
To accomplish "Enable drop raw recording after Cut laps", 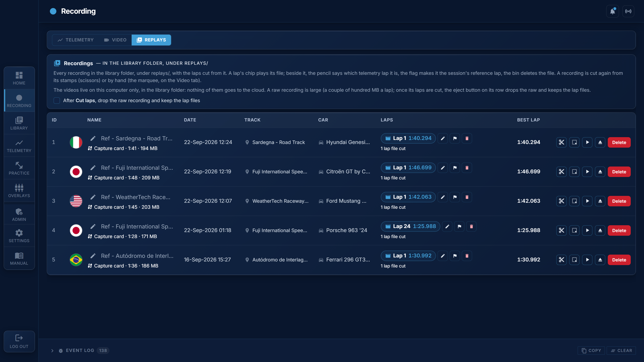I will pyautogui.click(x=57, y=101).
